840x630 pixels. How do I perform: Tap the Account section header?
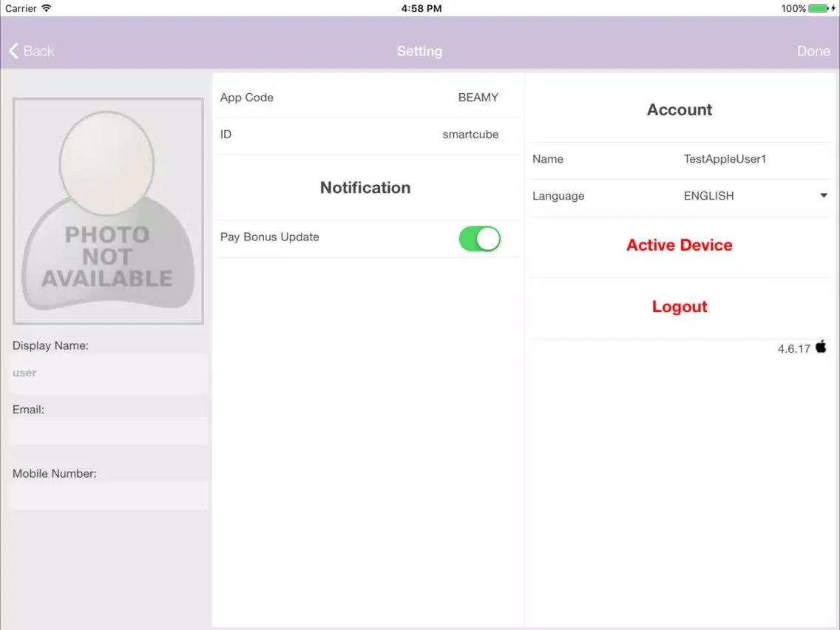679,109
